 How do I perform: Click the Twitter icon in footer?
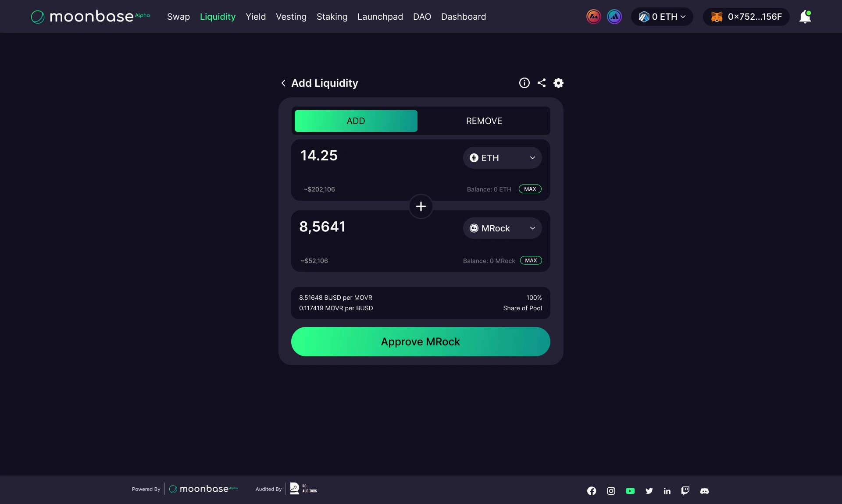coord(649,491)
